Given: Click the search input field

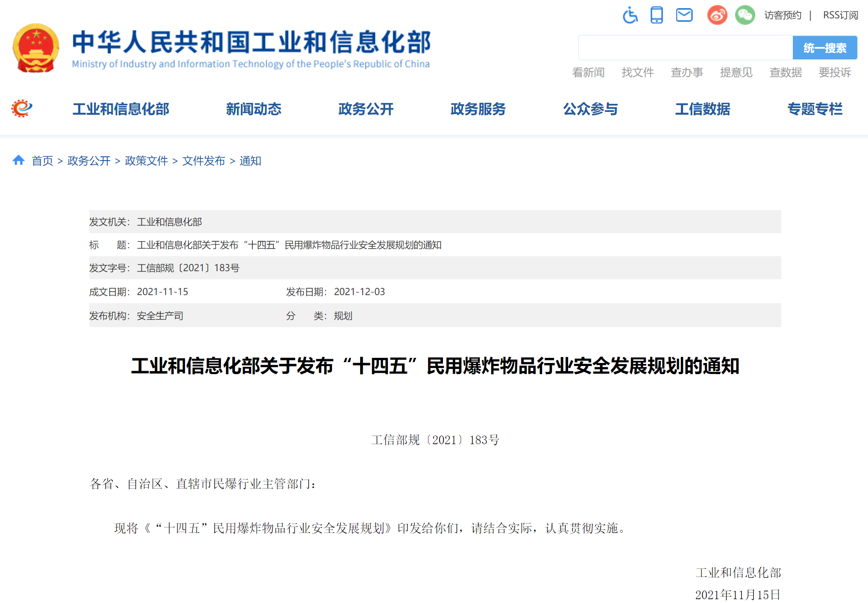Looking at the screenshot, I should pyautogui.click(x=685, y=48).
